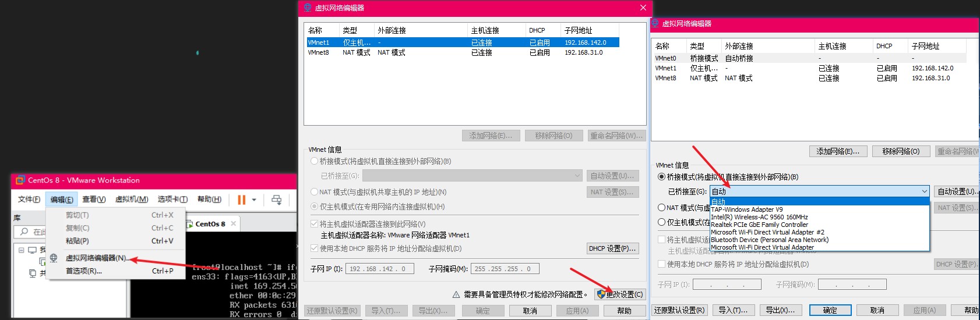Select the VMnet1 row in the dialog without VMnet0
Viewport: 980px width, 320px height.
pyautogui.click(x=463, y=42)
